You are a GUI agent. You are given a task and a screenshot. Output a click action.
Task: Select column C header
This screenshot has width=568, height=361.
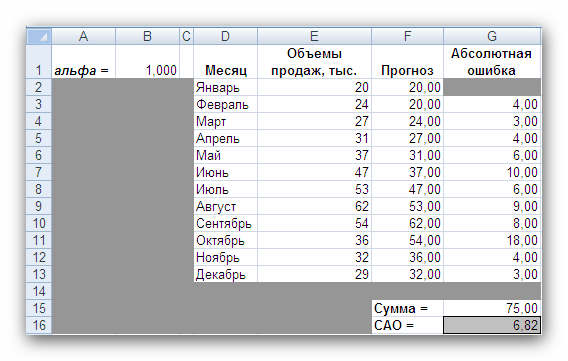point(187,36)
